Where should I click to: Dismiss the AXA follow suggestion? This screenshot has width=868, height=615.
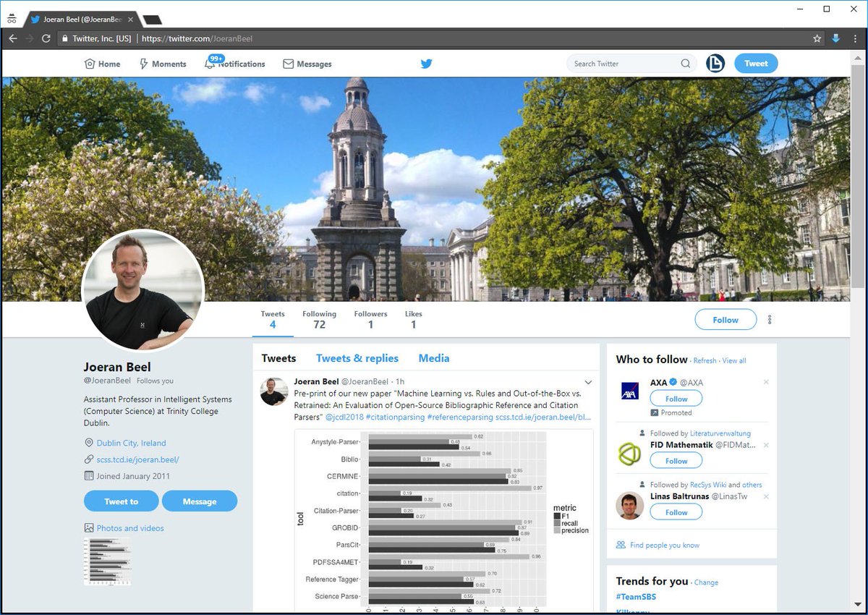click(x=766, y=382)
